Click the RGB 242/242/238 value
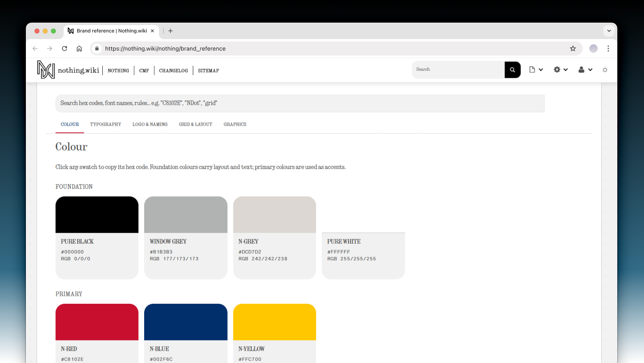 point(263,259)
